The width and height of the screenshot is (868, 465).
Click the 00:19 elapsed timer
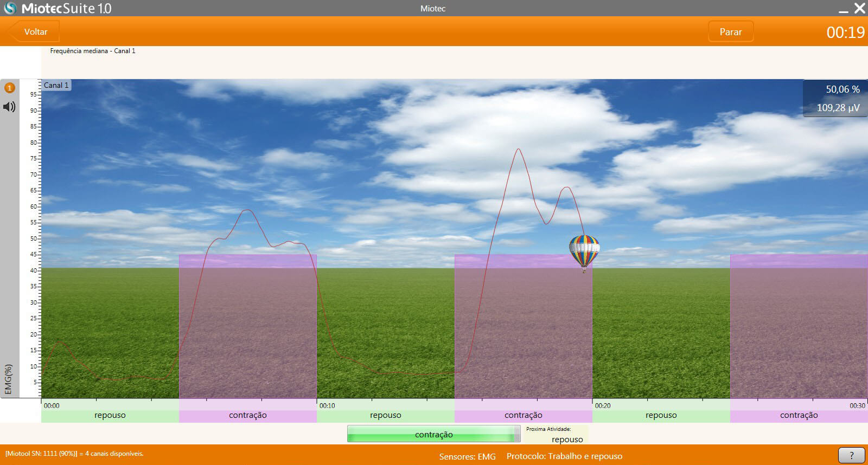(x=845, y=33)
